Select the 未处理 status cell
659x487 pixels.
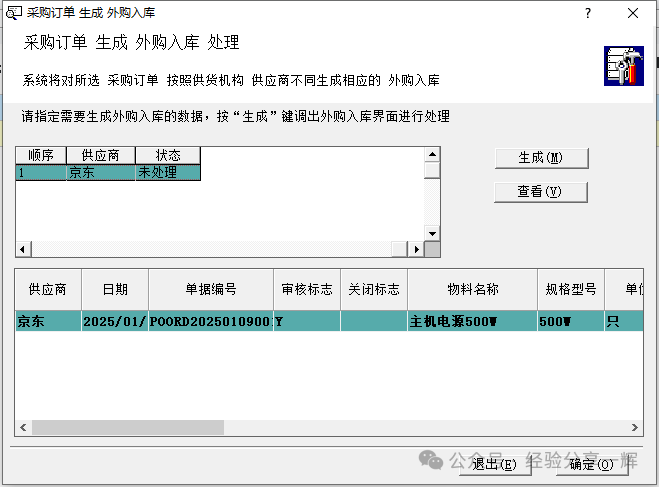click(167, 172)
